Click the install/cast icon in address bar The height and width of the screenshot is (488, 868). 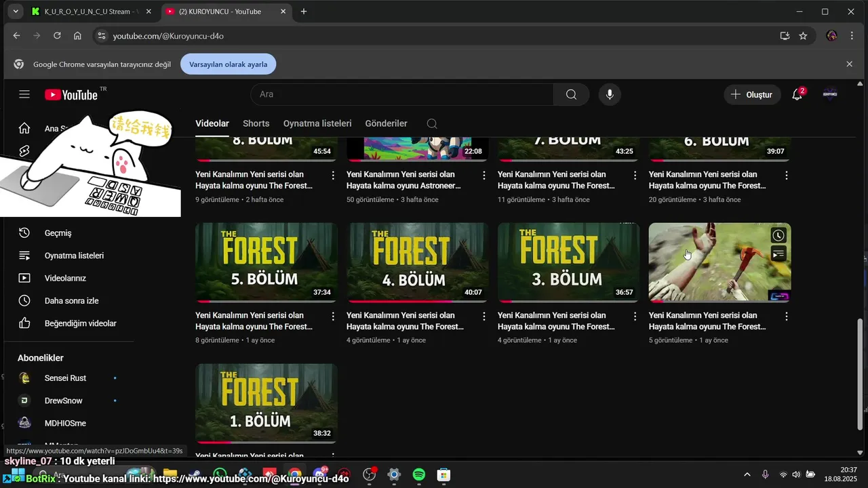point(785,36)
